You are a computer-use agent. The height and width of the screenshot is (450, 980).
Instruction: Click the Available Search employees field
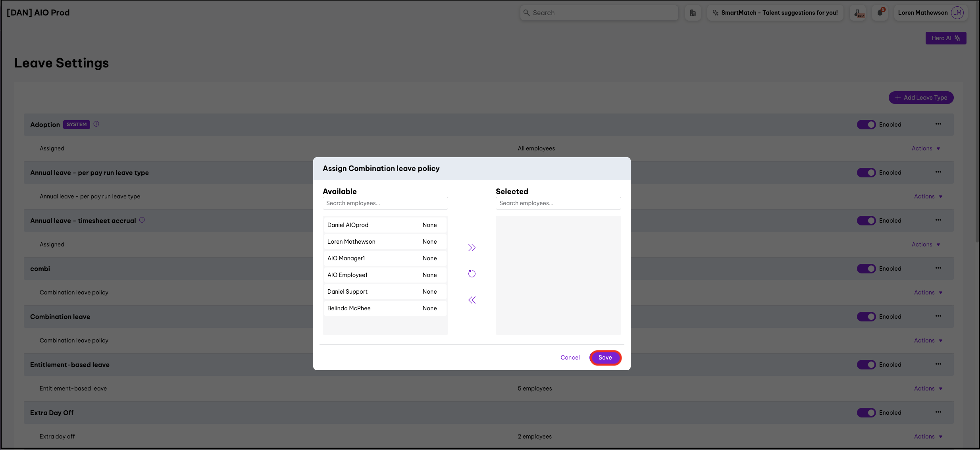tap(385, 203)
